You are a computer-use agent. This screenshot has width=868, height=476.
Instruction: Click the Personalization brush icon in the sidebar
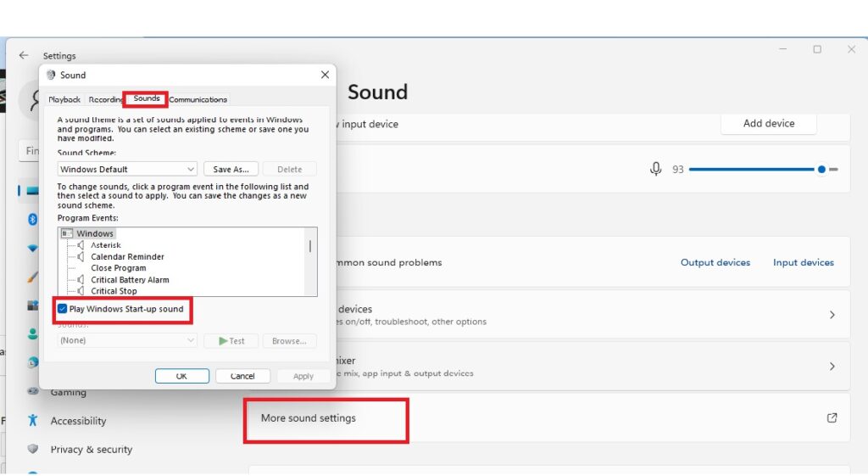tap(33, 277)
